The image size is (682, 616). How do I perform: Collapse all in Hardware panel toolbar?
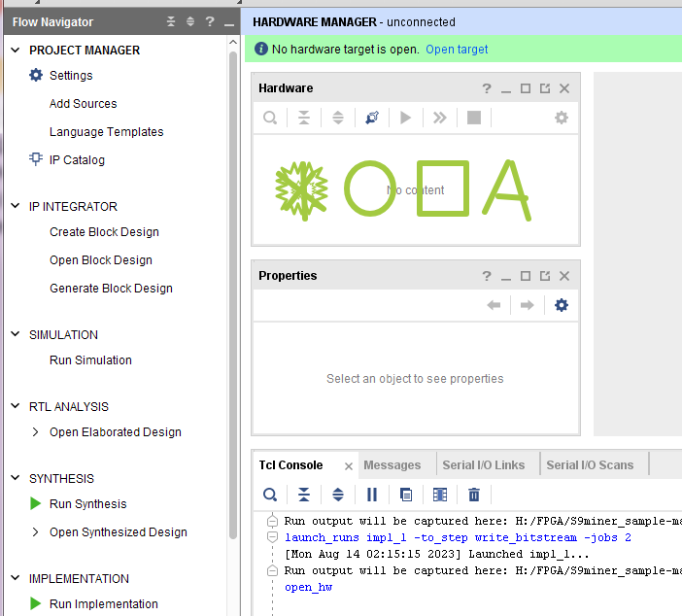[x=303, y=118]
